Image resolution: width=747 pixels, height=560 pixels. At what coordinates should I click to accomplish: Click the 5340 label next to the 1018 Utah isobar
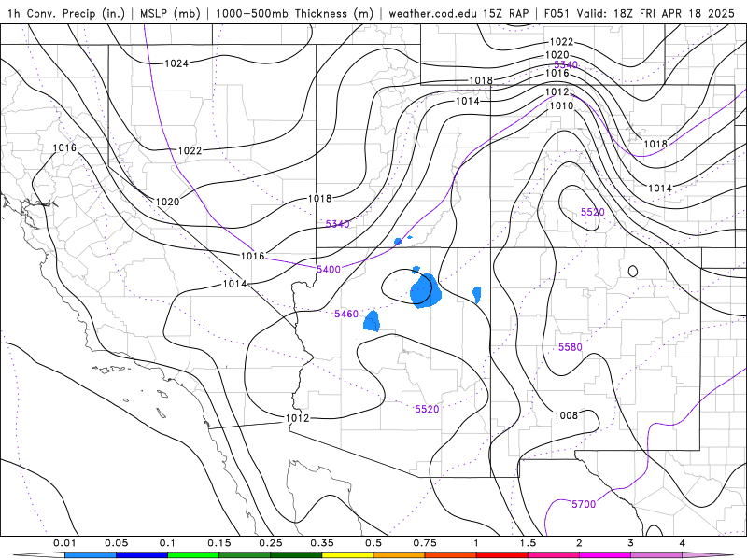pos(337,224)
